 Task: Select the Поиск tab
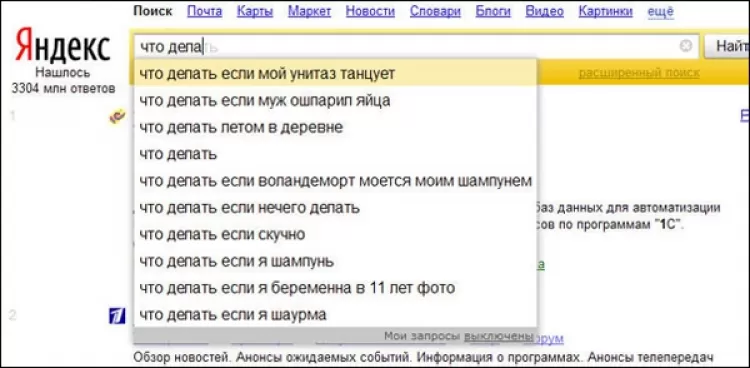pyautogui.click(x=153, y=11)
